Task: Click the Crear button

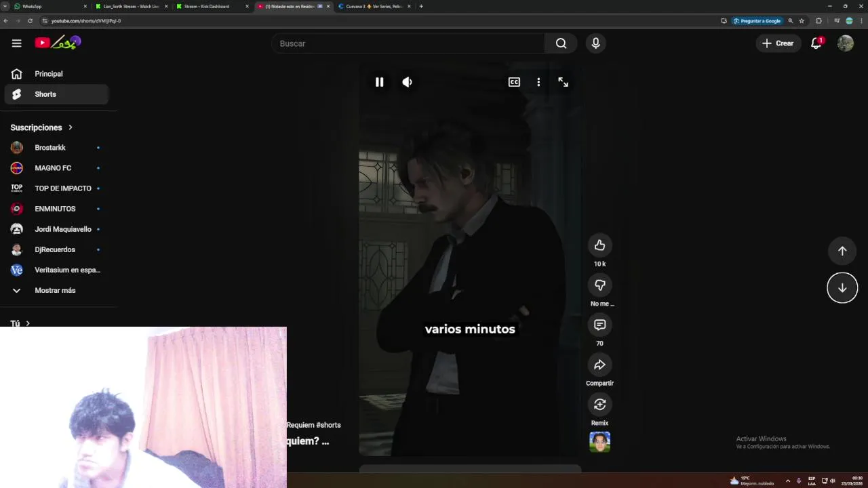Action: coord(778,43)
